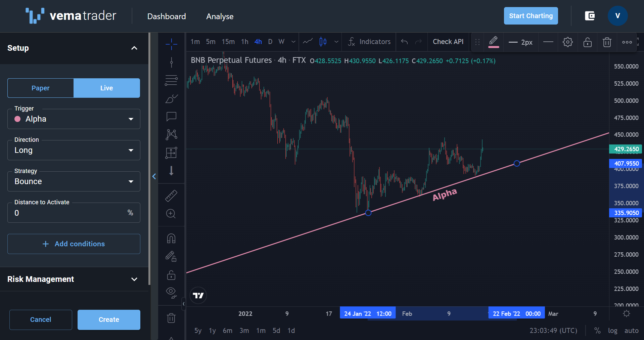
Task: Toggle stay in drawing mode
Action: coord(171,257)
